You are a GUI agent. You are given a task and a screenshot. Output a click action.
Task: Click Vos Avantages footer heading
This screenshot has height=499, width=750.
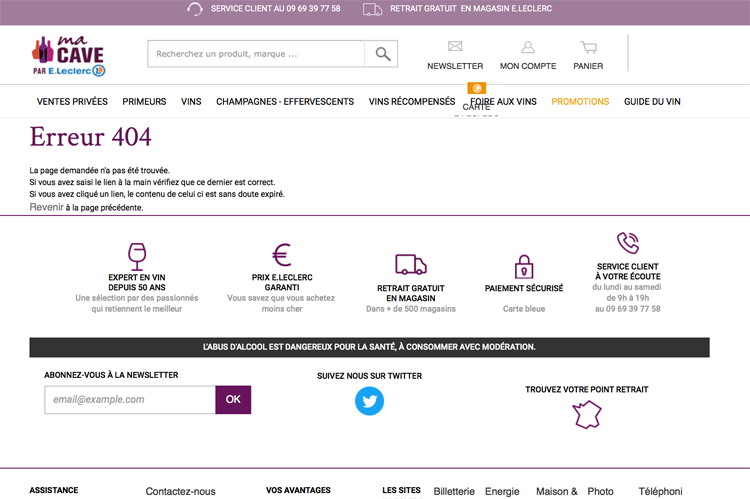click(298, 490)
